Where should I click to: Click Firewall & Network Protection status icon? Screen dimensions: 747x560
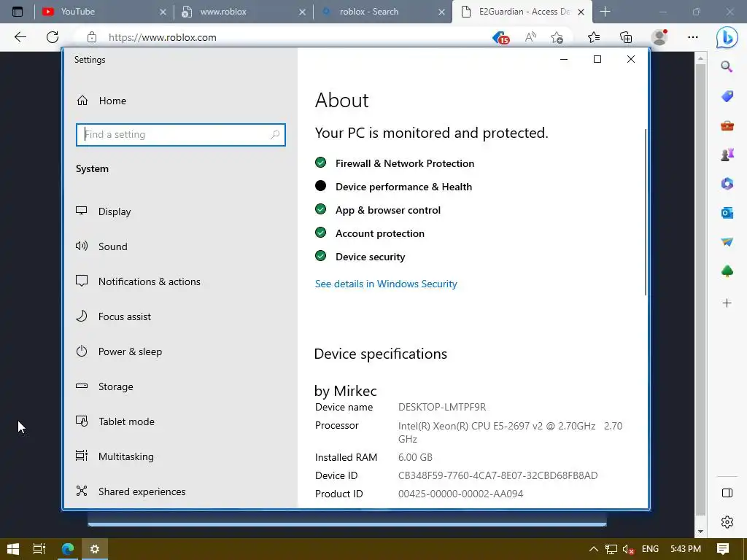(x=321, y=163)
